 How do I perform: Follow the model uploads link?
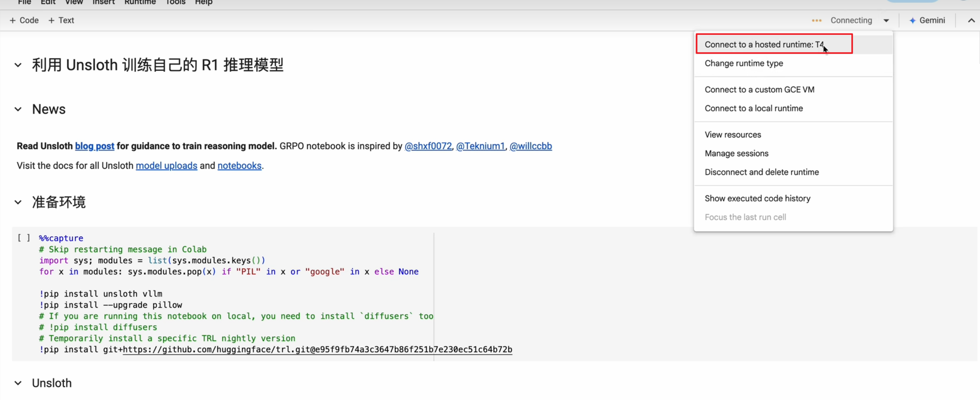pos(167,166)
